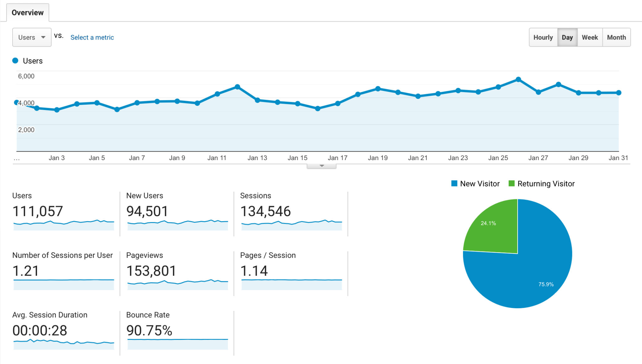The width and height of the screenshot is (642, 364).
Task: Select the Week granularity button
Action: 590,37
